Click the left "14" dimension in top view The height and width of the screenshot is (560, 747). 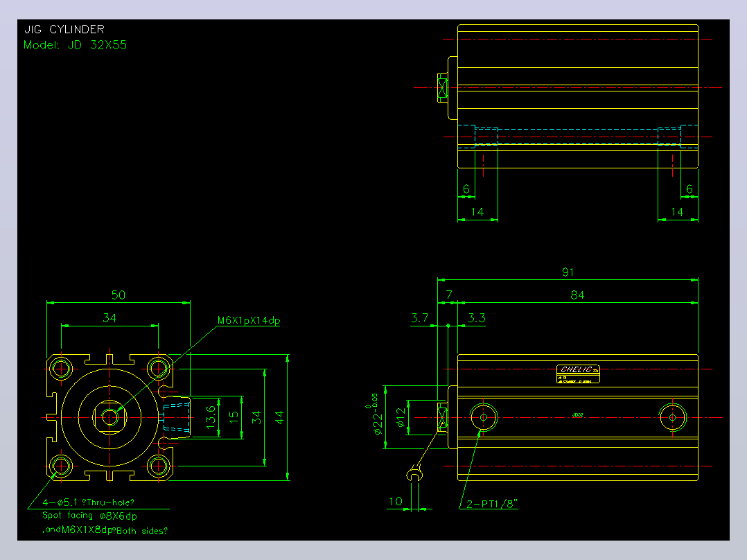pos(477,212)
